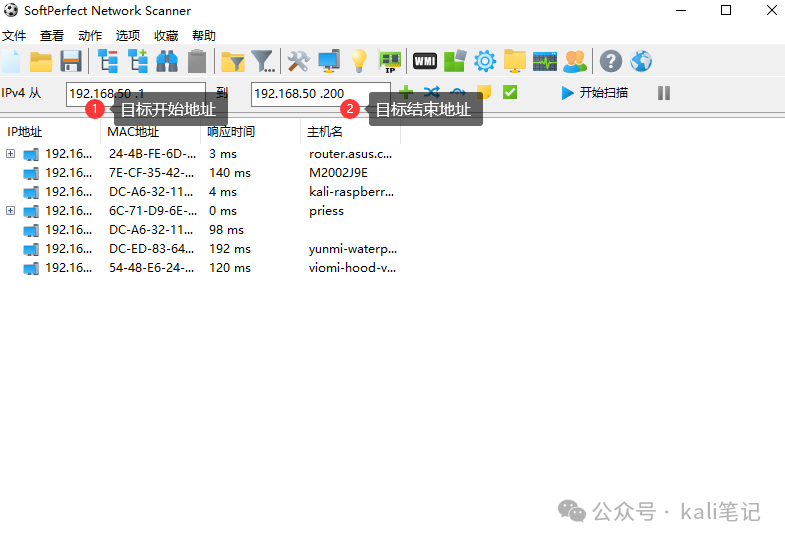This screenshot has width=785, height=542.
Task: Expand all tree nodes icon with green plus
Action: tap(138, 62)
